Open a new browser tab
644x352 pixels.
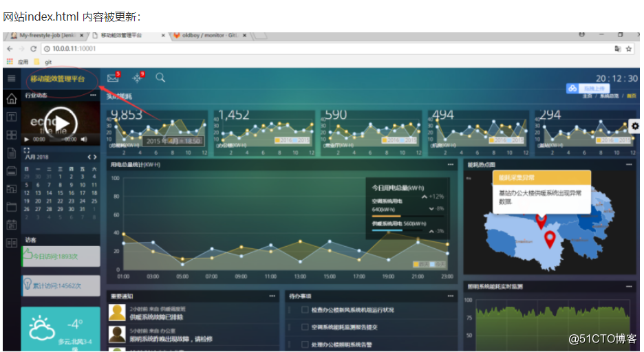pyautogui.click(x=260, y=36)
